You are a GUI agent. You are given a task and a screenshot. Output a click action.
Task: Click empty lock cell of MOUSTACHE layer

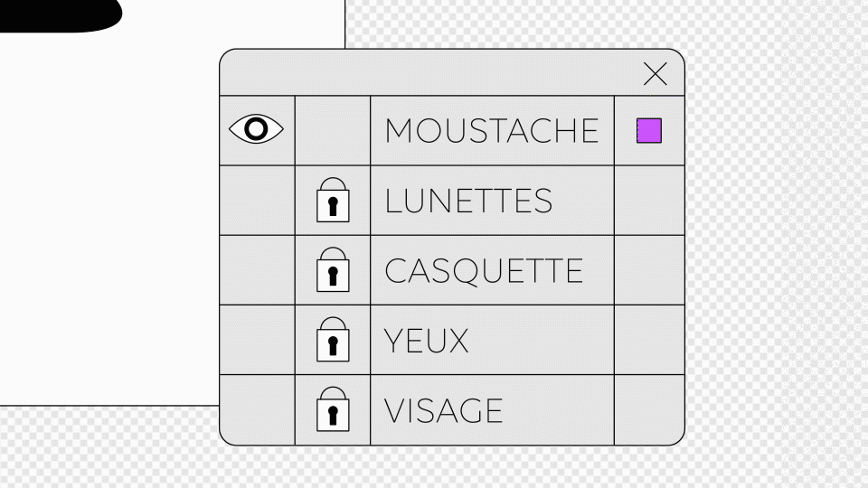[333, 130]
